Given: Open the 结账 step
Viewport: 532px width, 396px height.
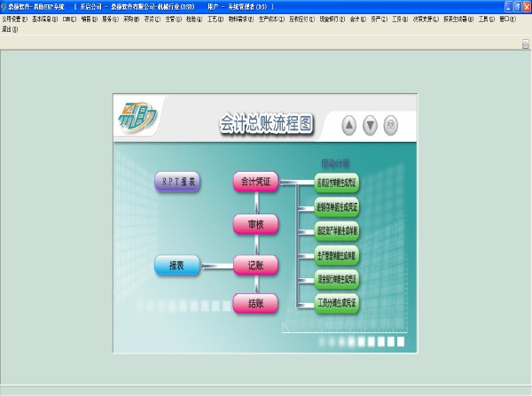Looking at the screenshot, I should pos(256,303).
